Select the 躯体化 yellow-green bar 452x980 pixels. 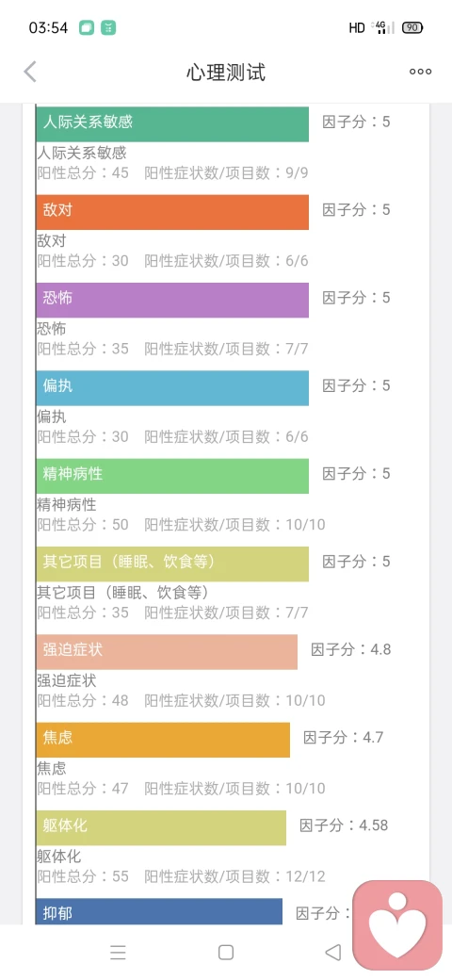[x=161, y=828]
